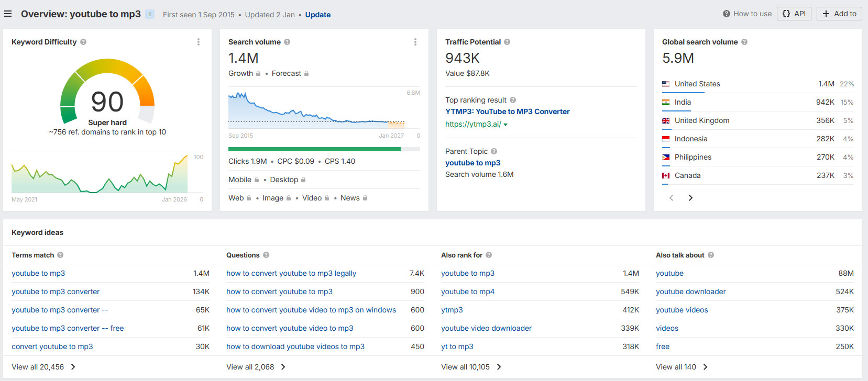
Task: Click Global search volume help icon
Action: [x=744, y=42]
